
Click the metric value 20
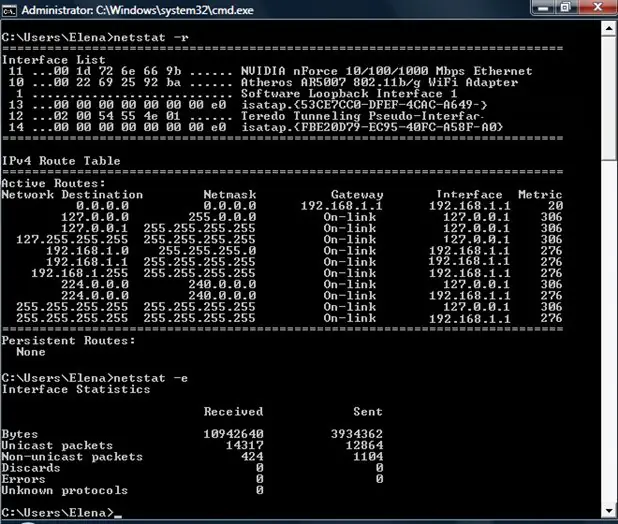click(555, 206)
